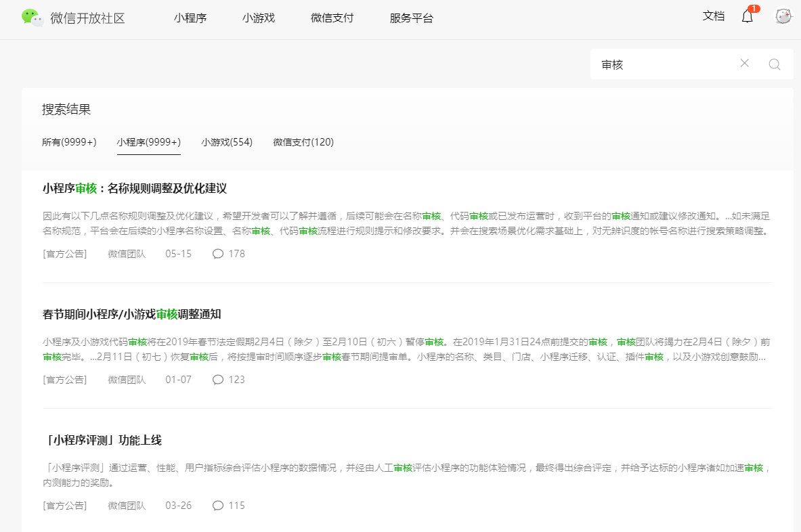Screen dimensions: 801x532
Task: Open the 文档 link
Action: tap(714, 16)
